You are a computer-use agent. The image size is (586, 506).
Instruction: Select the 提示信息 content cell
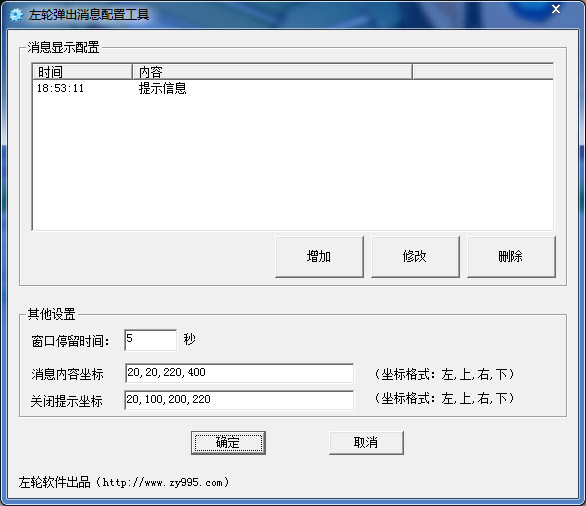point(163,88)
